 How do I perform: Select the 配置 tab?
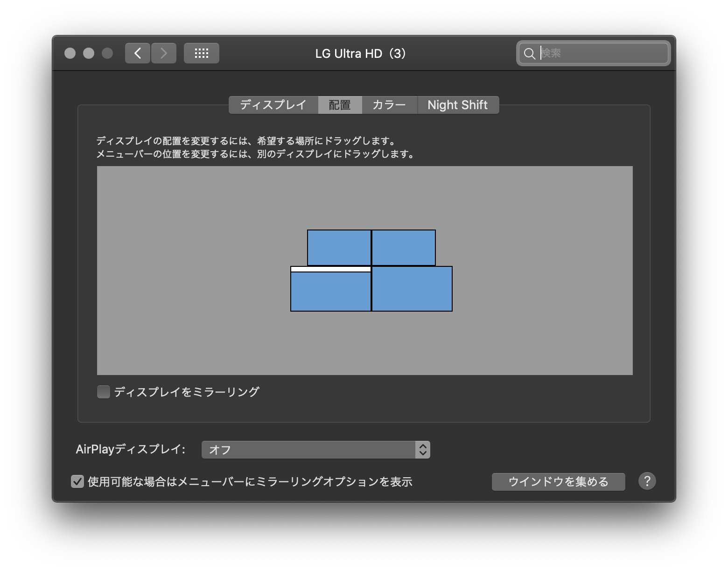(x=340, y=104)
